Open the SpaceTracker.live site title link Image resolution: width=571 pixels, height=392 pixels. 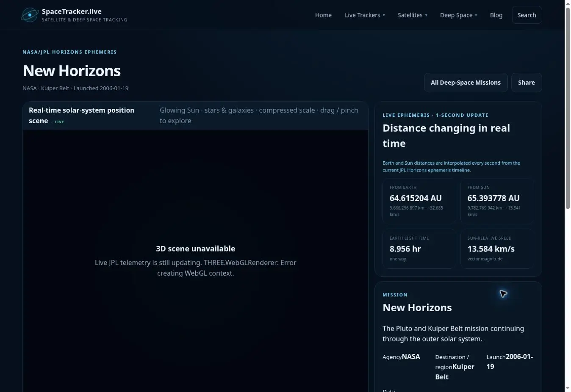point(72,11)
